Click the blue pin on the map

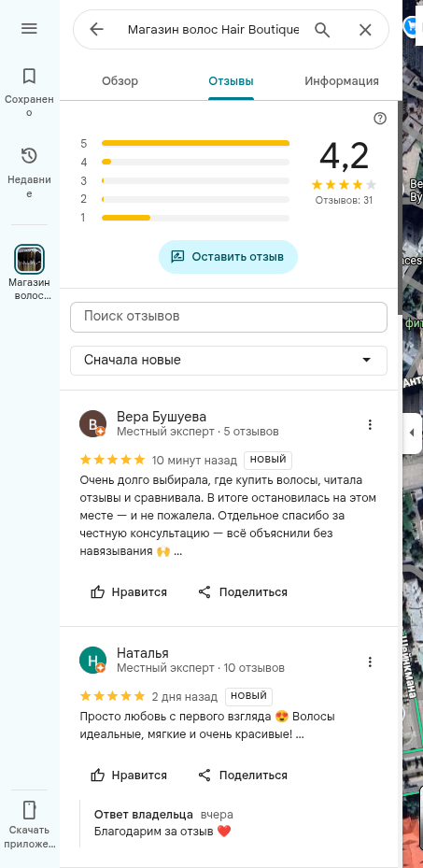tap(412, 25)
